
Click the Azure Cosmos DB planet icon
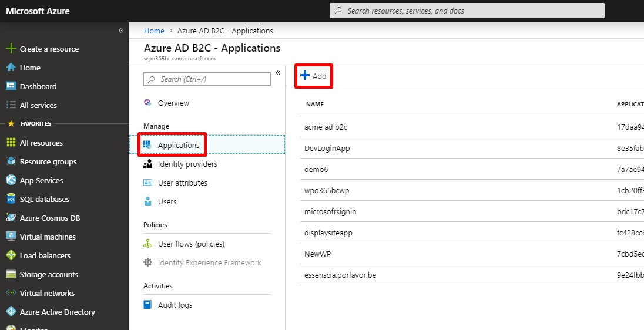click(x=11, y=218)
